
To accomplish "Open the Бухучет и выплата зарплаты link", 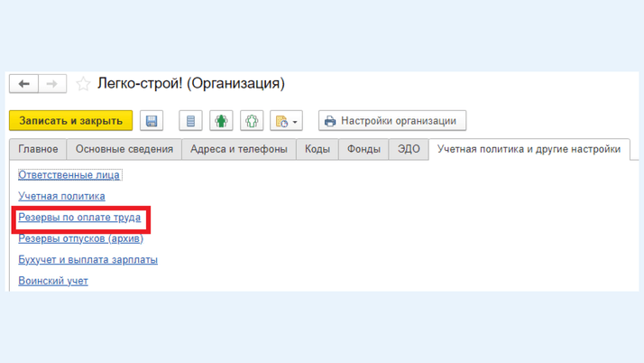I will pyautogui.click(x=87, y=260).
